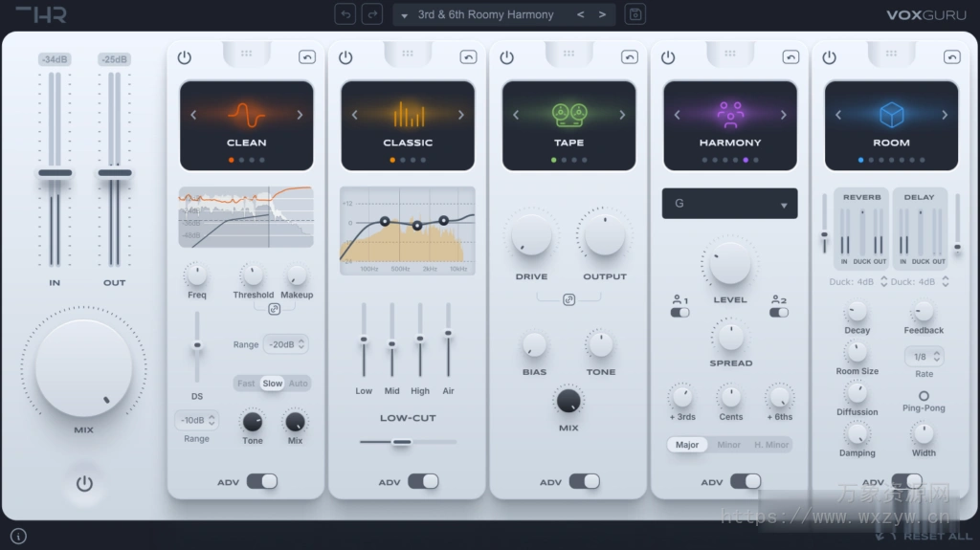Select the Minor scale tab

[x=729, y=445]
